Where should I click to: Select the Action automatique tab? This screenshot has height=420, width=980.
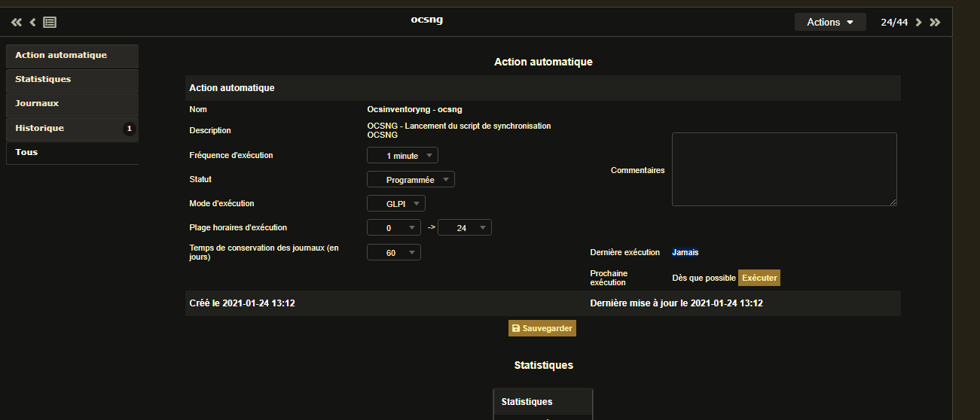[x=72, y=56]
